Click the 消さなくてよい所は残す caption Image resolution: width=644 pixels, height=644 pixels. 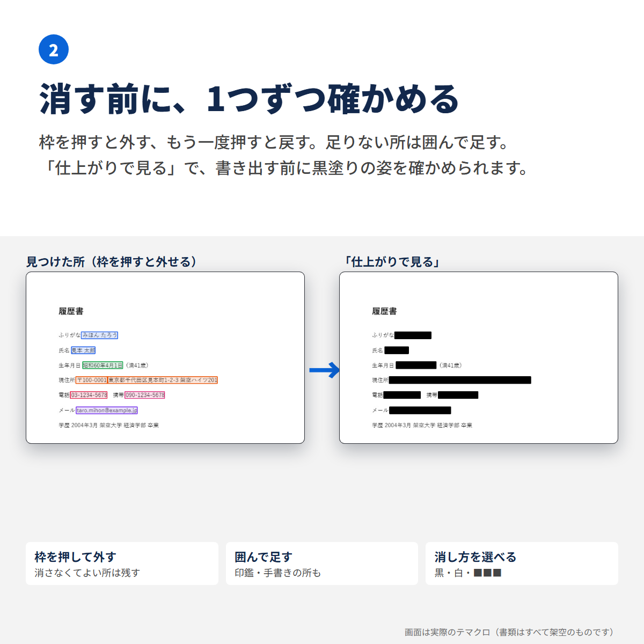pyautogui.click(x=87, y=573)
